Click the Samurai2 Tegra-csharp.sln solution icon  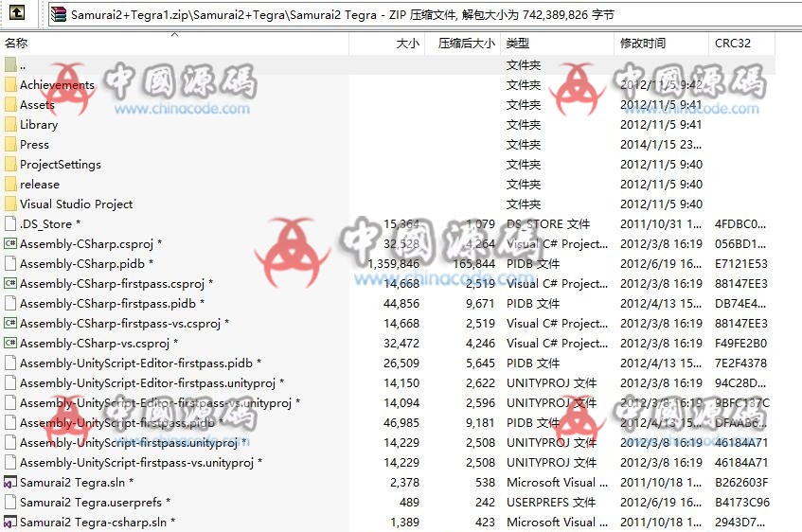point(10,523)
